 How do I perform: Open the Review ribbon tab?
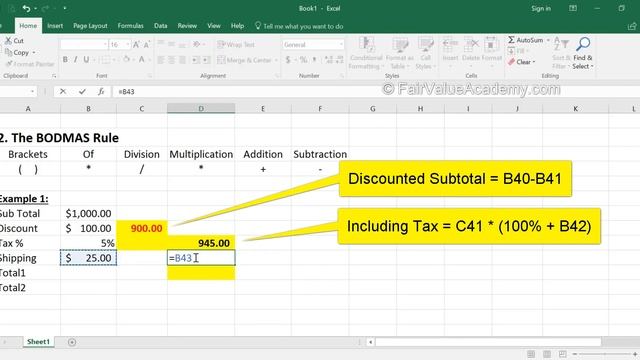click(x=187, y=26)
